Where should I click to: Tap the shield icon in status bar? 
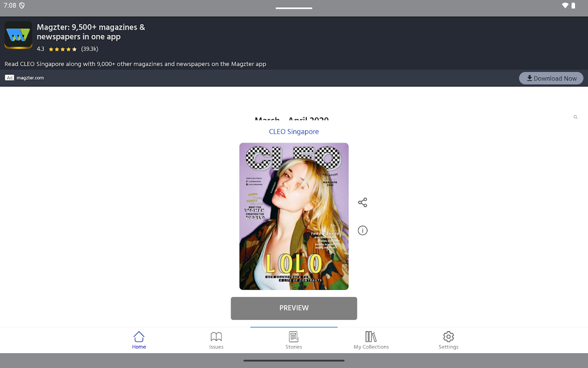click(x=22, y=6)
